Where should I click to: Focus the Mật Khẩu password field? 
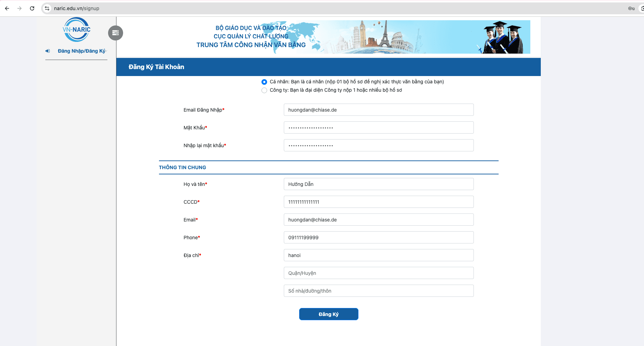click(378, 128)
